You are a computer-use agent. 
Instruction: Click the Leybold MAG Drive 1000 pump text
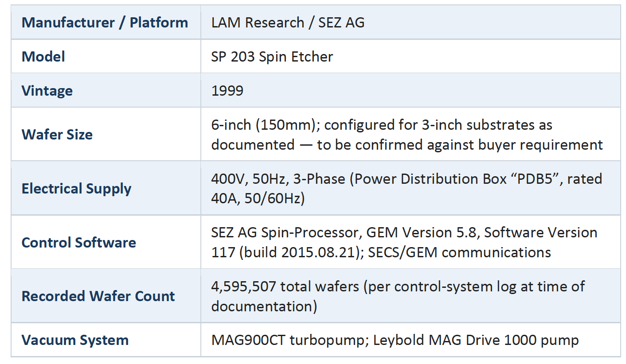pos(476,340)
